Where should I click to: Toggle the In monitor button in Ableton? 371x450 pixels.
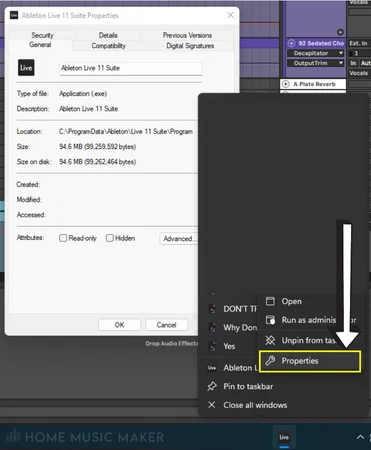coord(353,63)
